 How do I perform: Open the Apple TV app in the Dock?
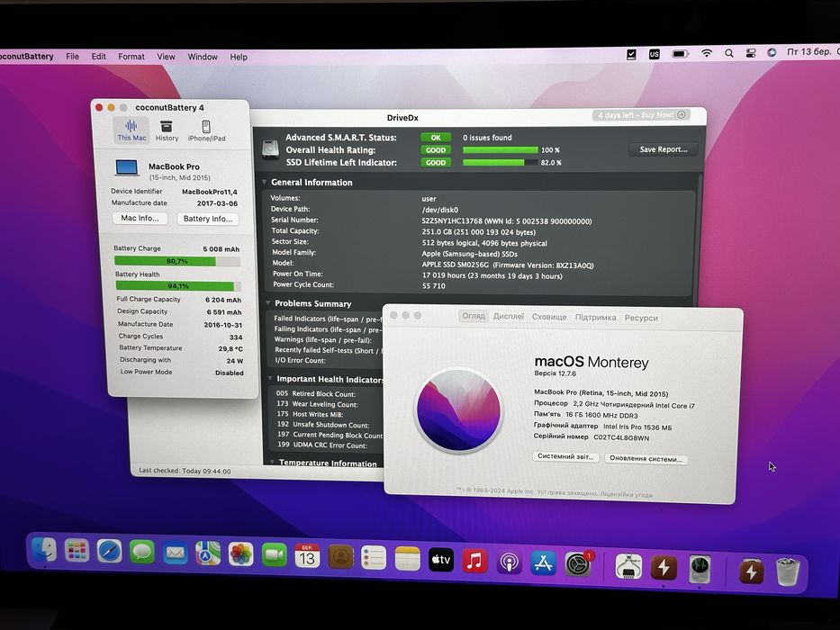click(441, 560)
